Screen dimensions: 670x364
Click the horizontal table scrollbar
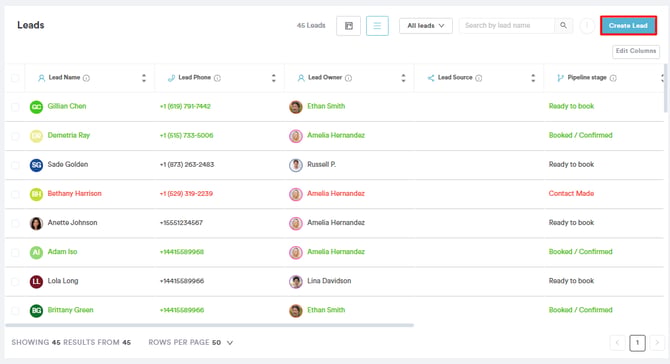click(x=209, y=326)
